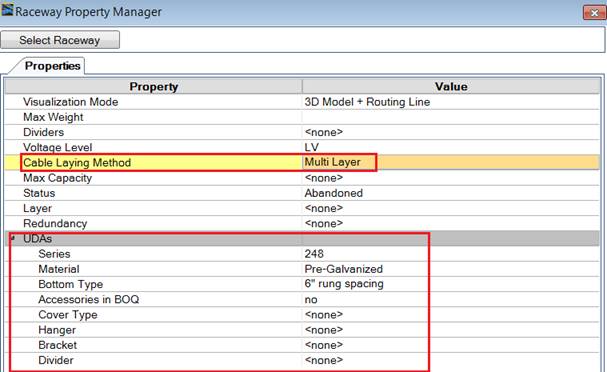Open the Visualization Mode value cell
The height and width of the screenshot is (372, 607).
pos(451,102)
